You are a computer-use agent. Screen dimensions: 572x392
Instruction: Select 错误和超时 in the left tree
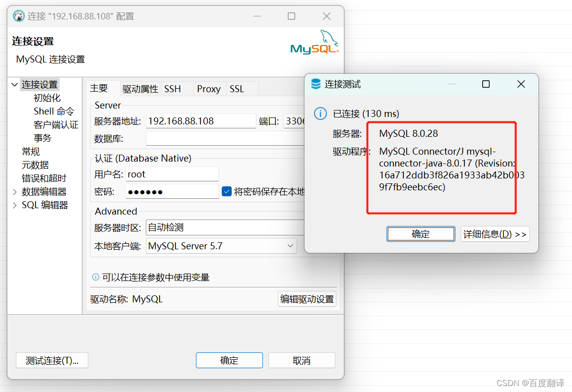tap(44, 178)
